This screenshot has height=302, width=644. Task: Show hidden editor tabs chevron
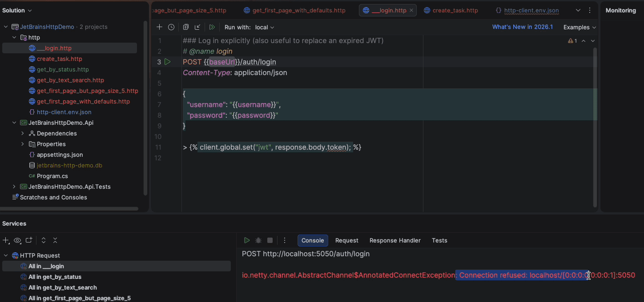pos(578,10)
